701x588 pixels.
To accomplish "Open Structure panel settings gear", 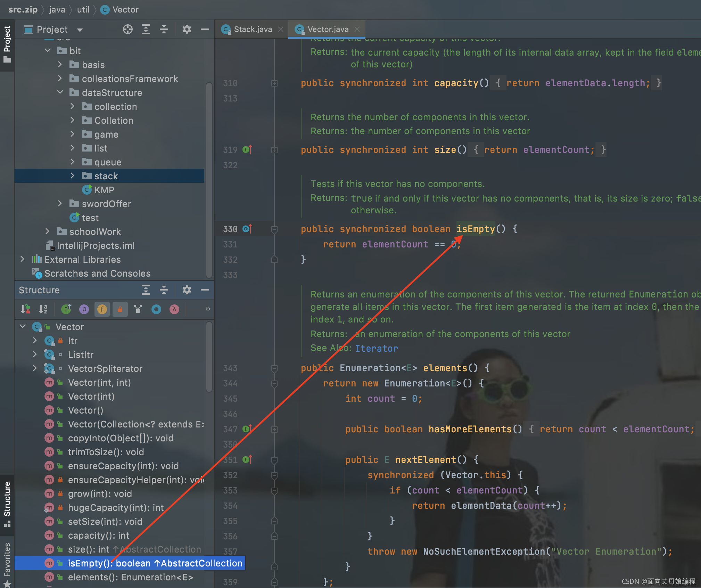I will [x=187, y=290].
